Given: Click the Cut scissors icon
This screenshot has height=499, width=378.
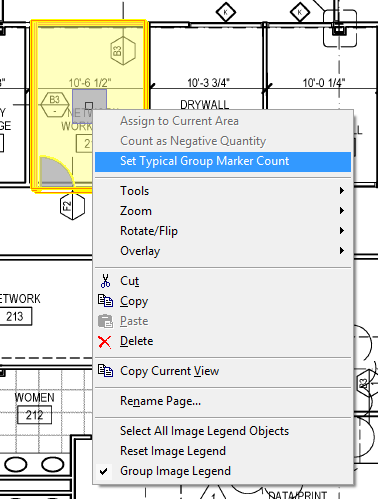Looking at the screenshot, I should pos(105,281).
